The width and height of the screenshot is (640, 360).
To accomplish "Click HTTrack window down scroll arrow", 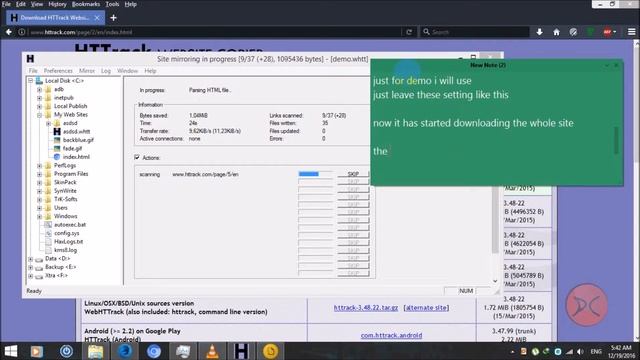I will pos(495,281).
